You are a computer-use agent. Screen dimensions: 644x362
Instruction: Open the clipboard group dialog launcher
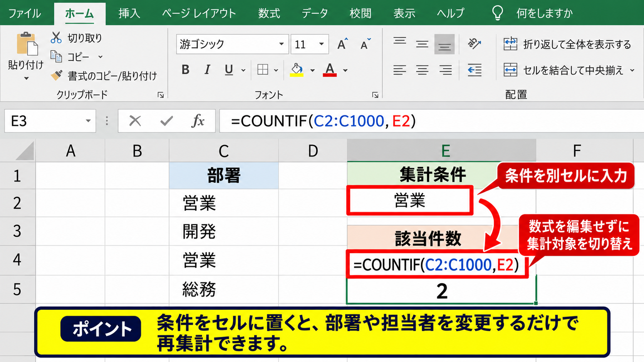pyautogui.click(x=161, y=95)
